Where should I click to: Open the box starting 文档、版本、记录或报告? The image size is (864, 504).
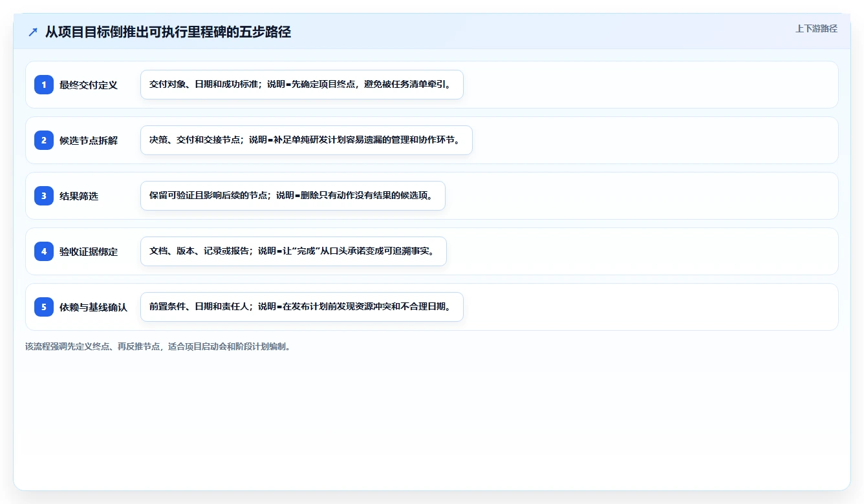coord(294,251)
